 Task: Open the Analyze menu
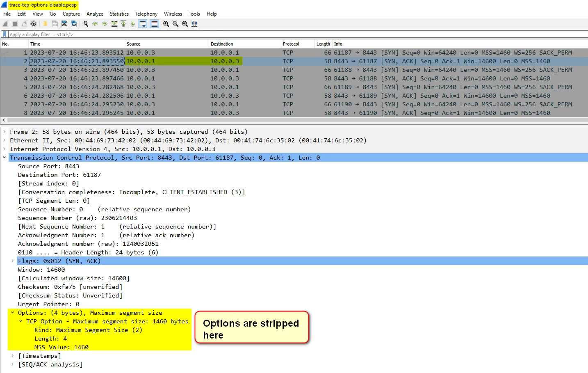[95, 14]
